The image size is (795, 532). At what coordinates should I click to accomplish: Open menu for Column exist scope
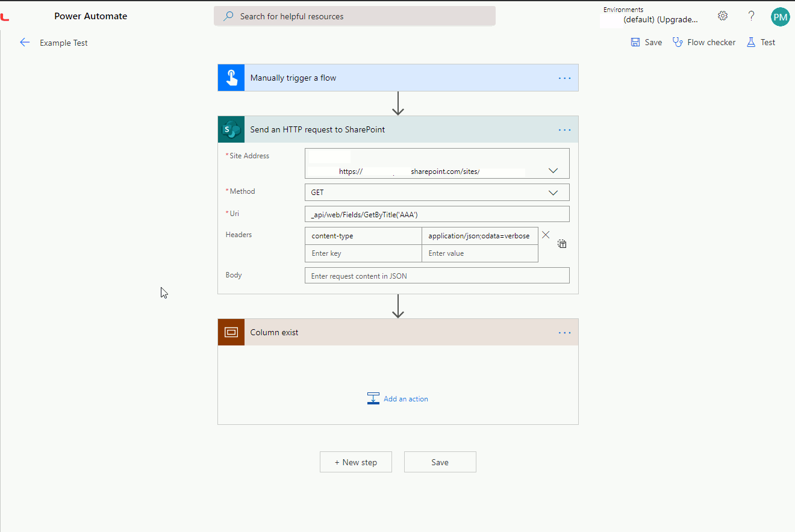click(x=564, y=332)
